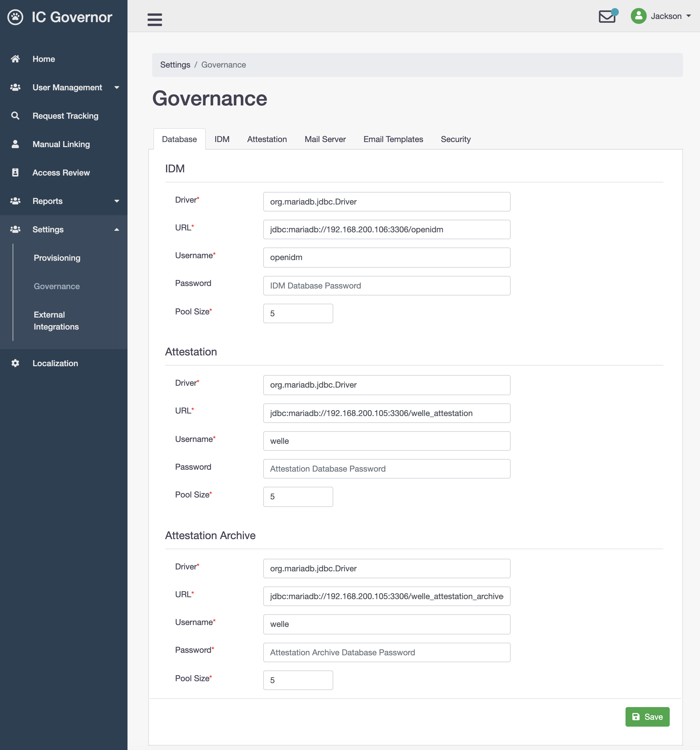Switch to the Attestation tab

266,139
